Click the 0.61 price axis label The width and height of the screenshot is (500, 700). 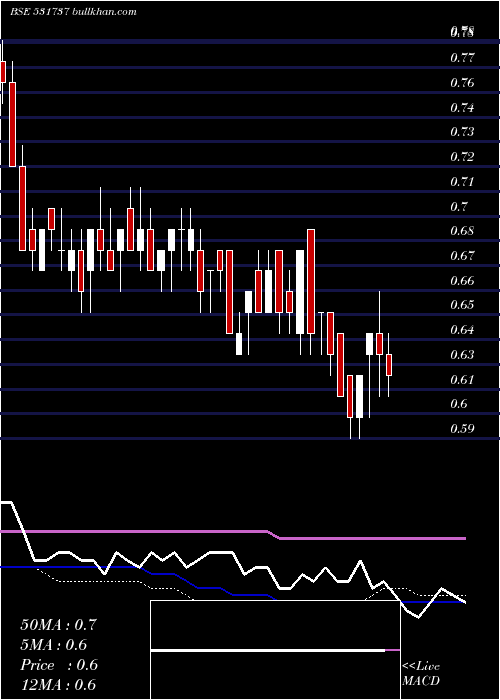click(x=462, y=379)
